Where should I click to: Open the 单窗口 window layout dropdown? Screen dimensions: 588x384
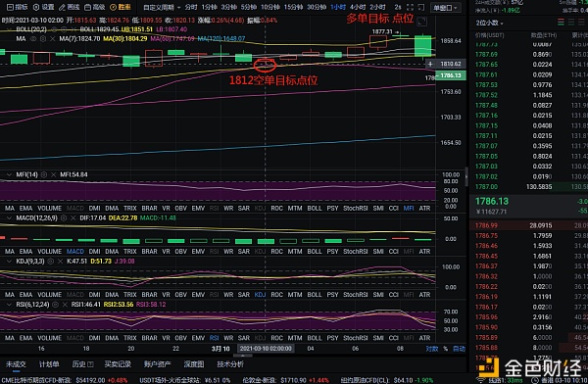coord(446,8)
